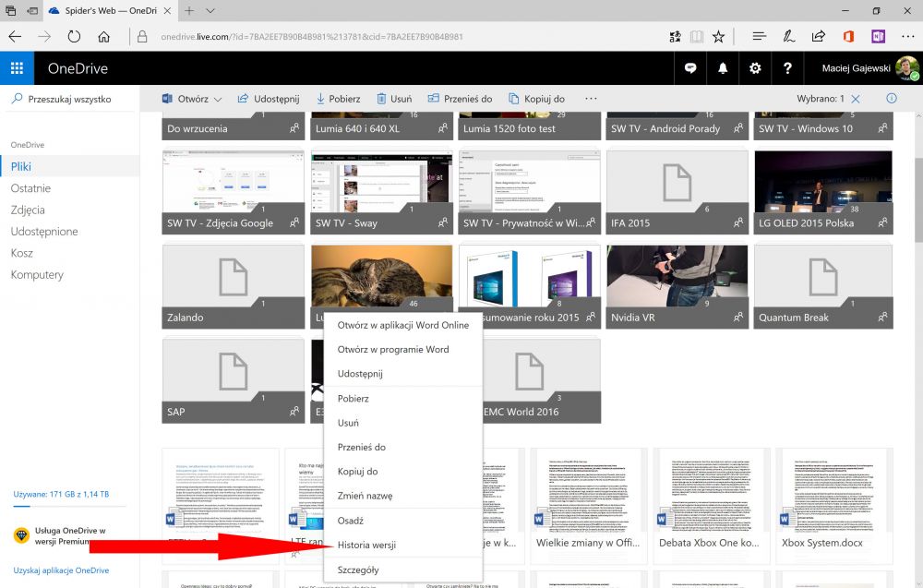Click the Udostępnij toolbar button
Image resolution: width=923 pixels, height=588 pixels.
coord(269,99)
